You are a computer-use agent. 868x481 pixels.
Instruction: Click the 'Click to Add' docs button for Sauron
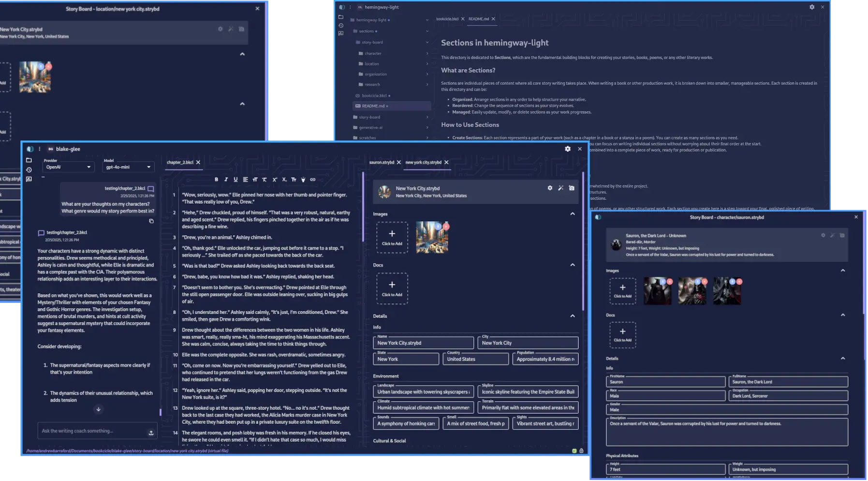click(x=623, y=335)
